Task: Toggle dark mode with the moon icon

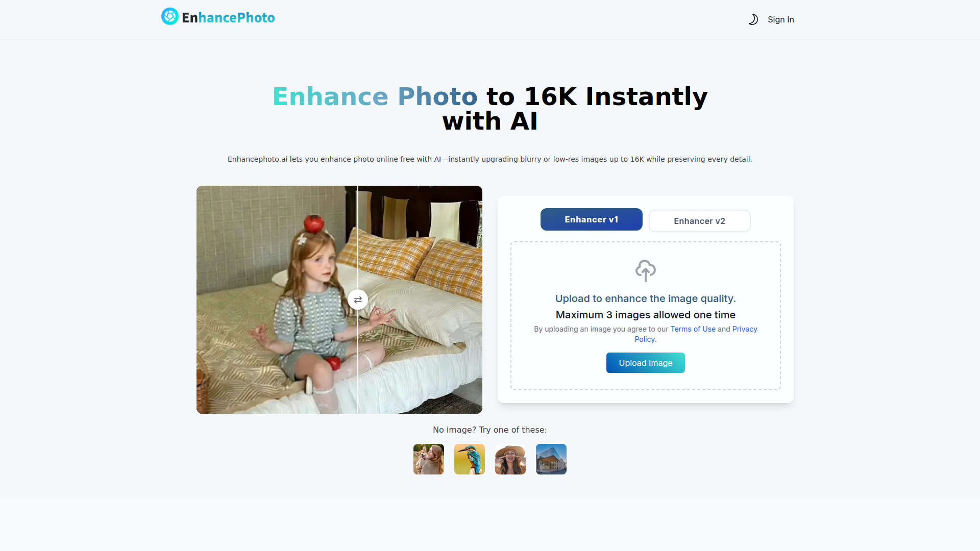Action: click(x=753, y=19)
